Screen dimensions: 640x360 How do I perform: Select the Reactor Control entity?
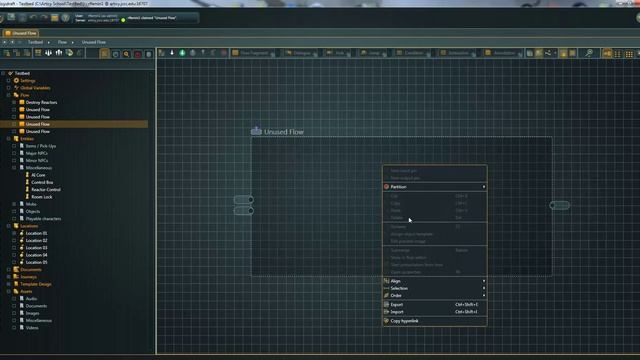(46, 190)
